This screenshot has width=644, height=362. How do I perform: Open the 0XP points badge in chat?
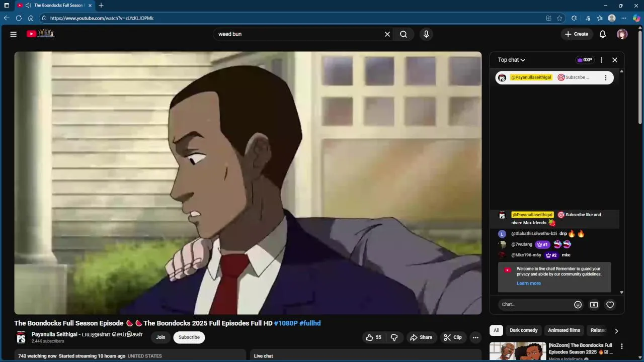(x=585, y=60)
